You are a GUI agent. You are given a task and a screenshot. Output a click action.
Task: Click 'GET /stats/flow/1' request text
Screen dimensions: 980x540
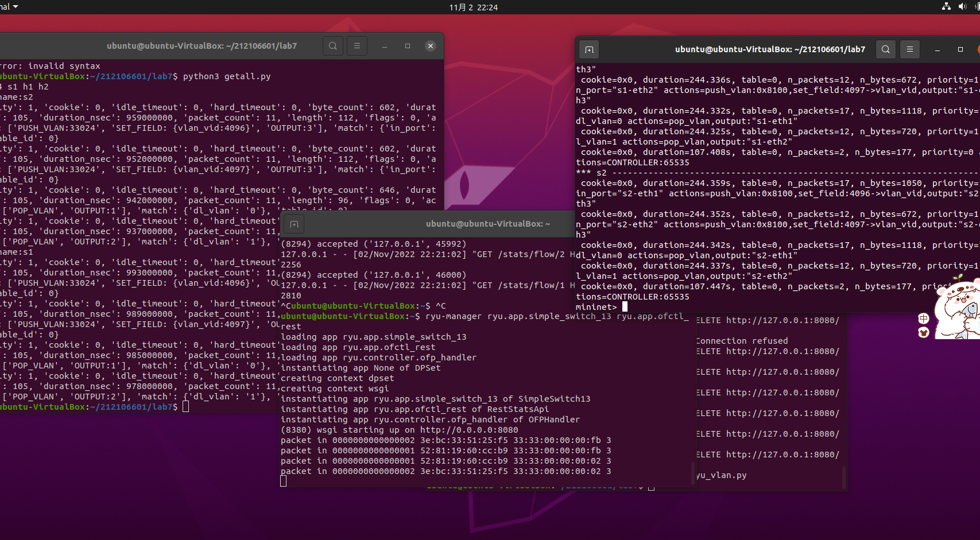[x=521, y=285]
